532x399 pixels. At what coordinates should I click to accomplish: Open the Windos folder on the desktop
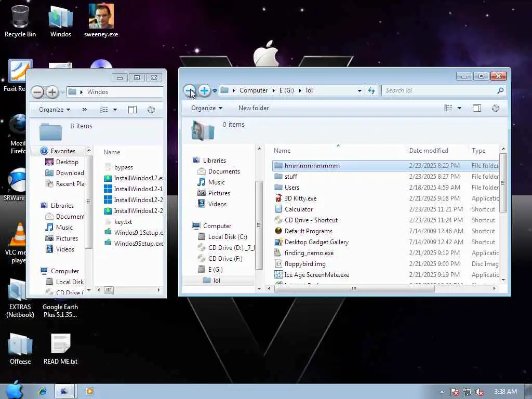[x=61, y=21]
